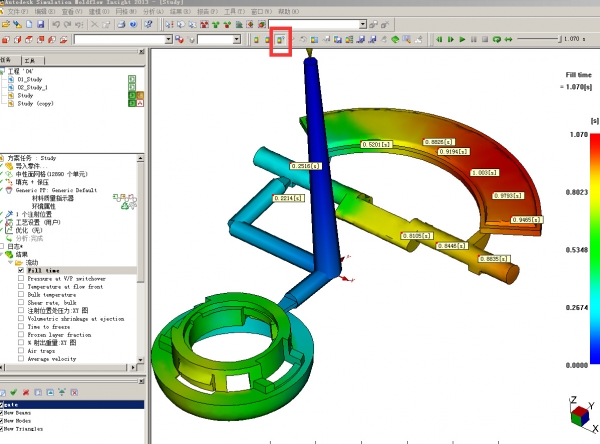This screenshot has width=600, height=444.
Task: Select 01_Study in project tree
Action: [x=29, y=79]
